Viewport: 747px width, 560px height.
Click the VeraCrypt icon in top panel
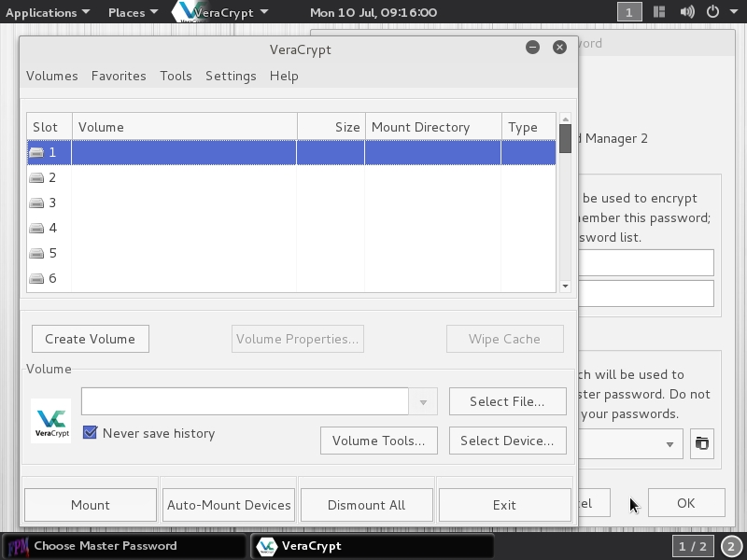pyautogui.click(x=189, y=11)
